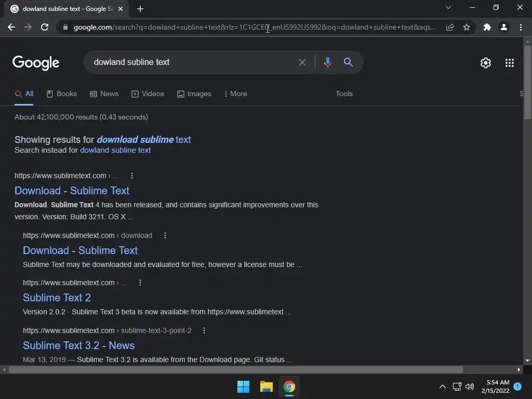Submit search with the magnifier icon
Image resolution: width=532 pixels, height=399 pixels.
[348, 62]
